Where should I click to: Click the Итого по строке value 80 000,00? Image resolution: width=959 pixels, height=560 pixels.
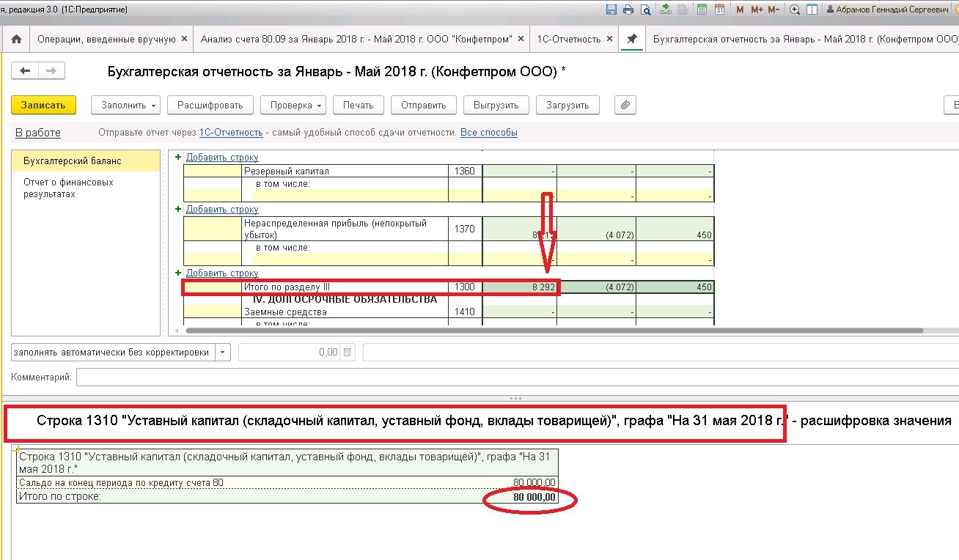[x=534, y=497]
